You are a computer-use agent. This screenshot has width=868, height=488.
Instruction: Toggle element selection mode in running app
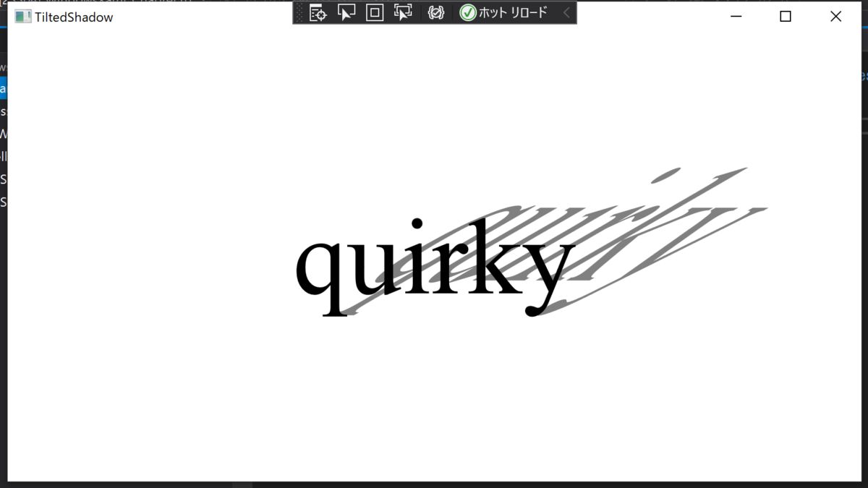346,12
